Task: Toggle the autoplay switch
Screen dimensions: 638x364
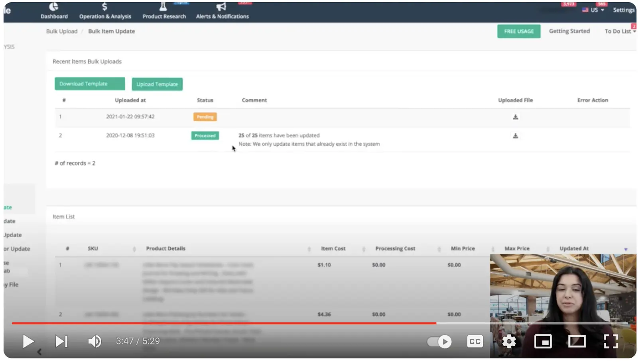Action: tap(439, 342)
